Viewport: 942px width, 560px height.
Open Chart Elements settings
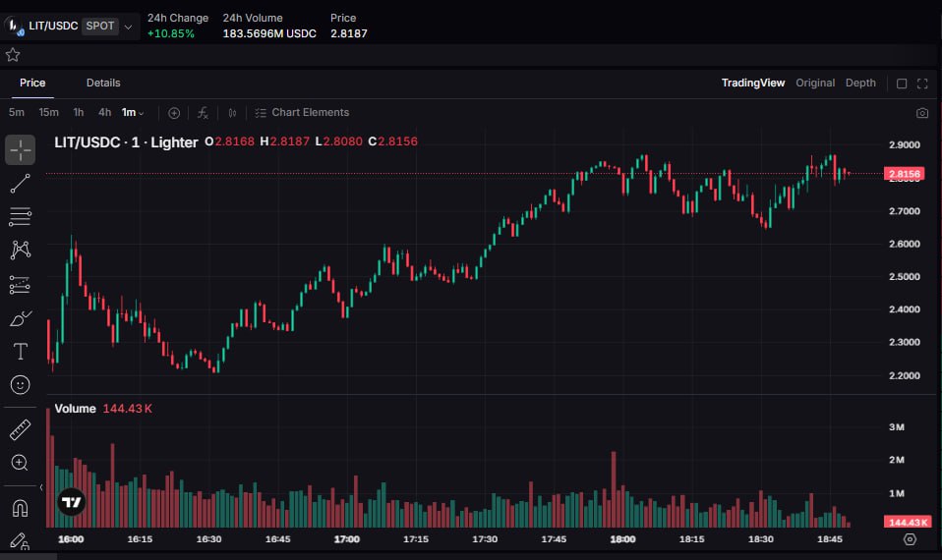coord(302,113)
